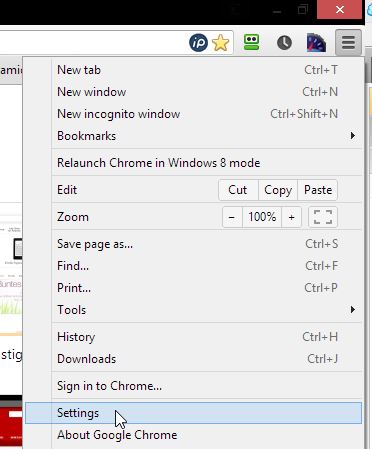The width and height of the screenshot is (372, 449).
Task: Click the Cut button
Action: tap(238, 190)
